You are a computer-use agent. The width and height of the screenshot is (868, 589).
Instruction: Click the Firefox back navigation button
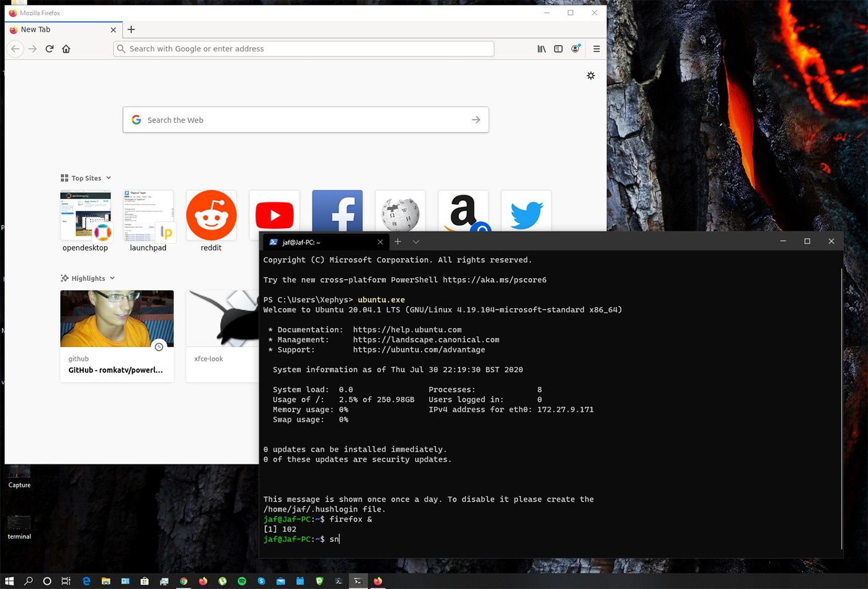15,48
